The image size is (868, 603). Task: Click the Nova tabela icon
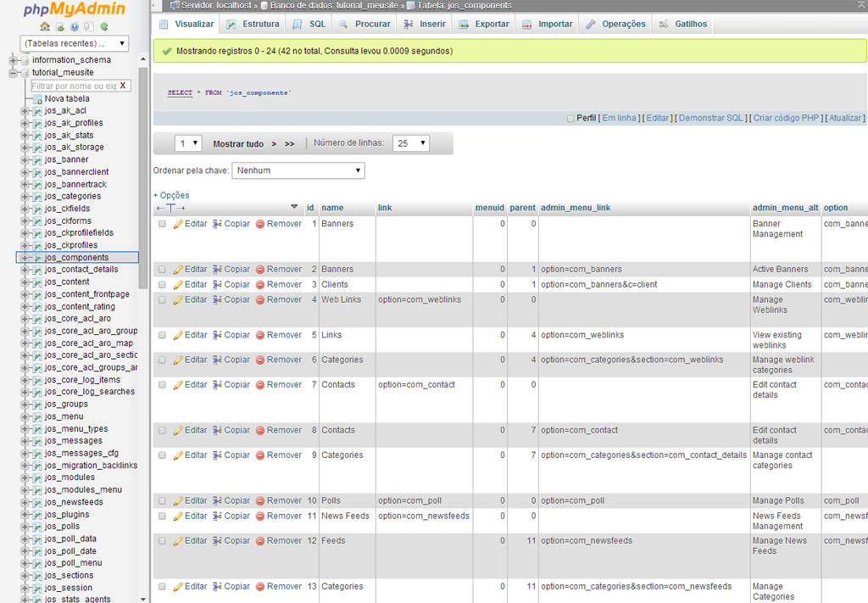(37, 99)
